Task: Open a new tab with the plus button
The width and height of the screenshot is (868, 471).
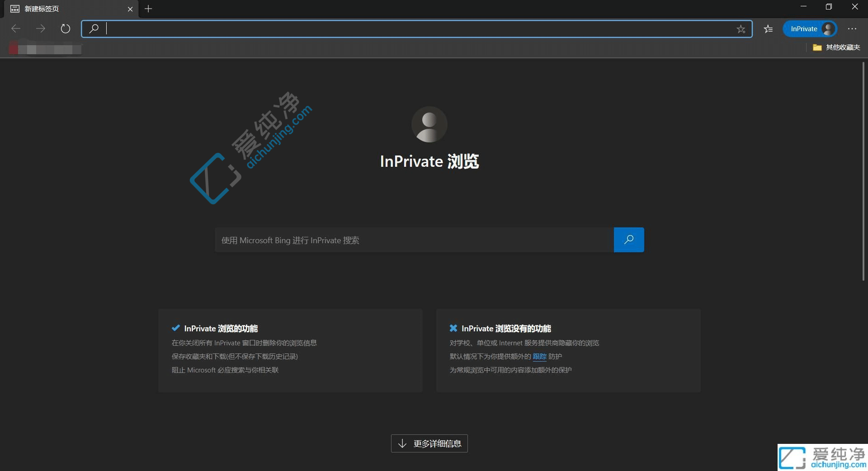Action: (x=148, y=9)
